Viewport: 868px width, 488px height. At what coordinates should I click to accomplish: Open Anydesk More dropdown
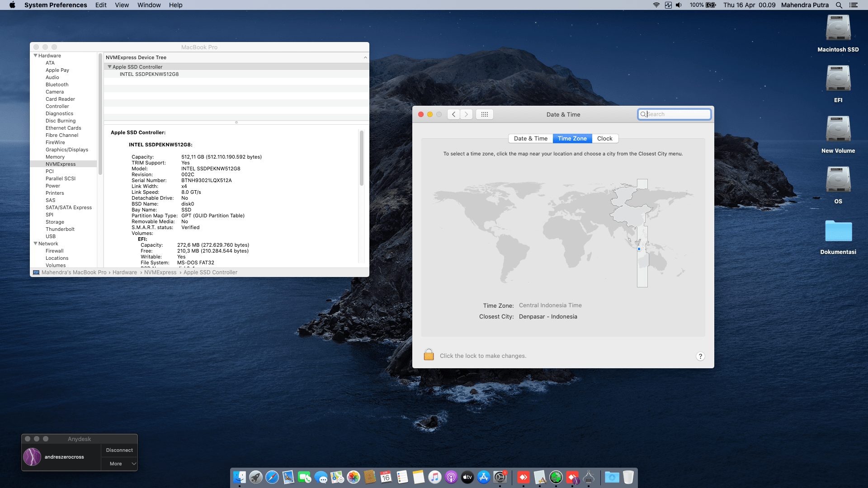(119, 464)
